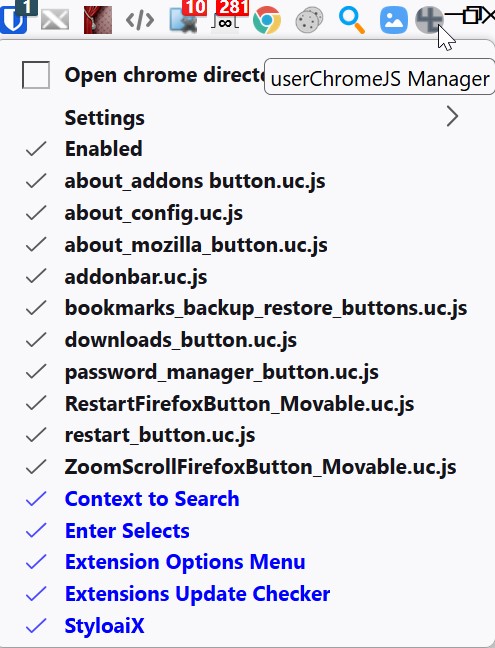495x648 pixels.
Task: Open the cookie extension icon
Action: pos(309,20)
